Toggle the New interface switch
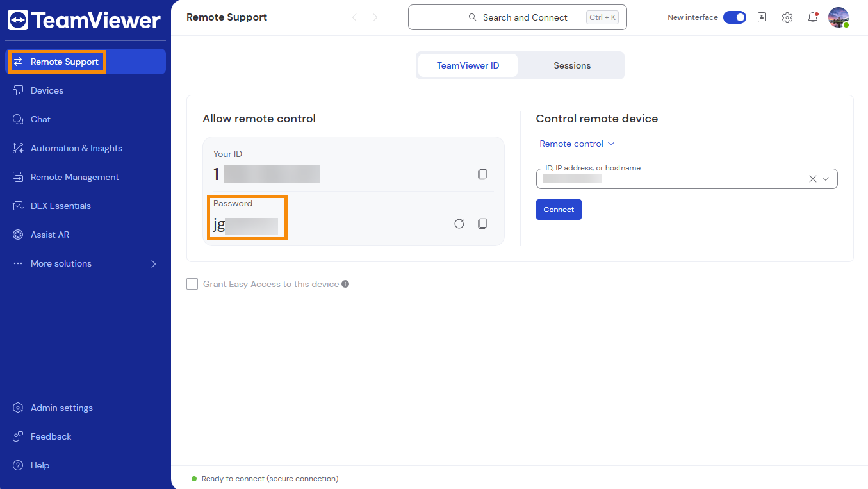The width and height of the screenshot is (868, 489). [734, 18]
